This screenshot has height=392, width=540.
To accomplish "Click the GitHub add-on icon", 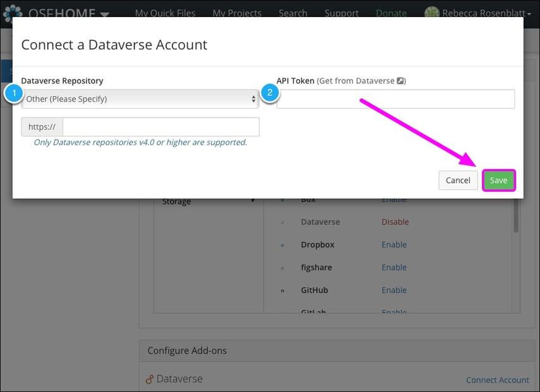I will pos(282,290).
